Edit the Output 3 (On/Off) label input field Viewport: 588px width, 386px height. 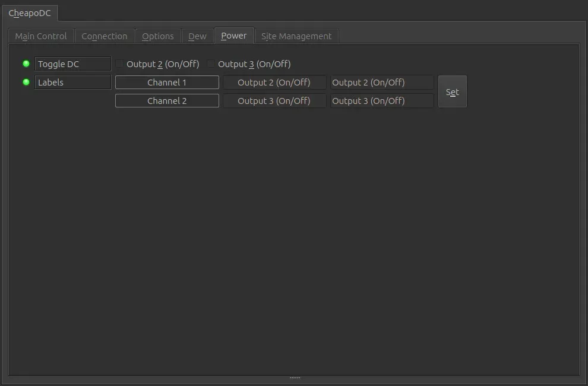point(382,100)
